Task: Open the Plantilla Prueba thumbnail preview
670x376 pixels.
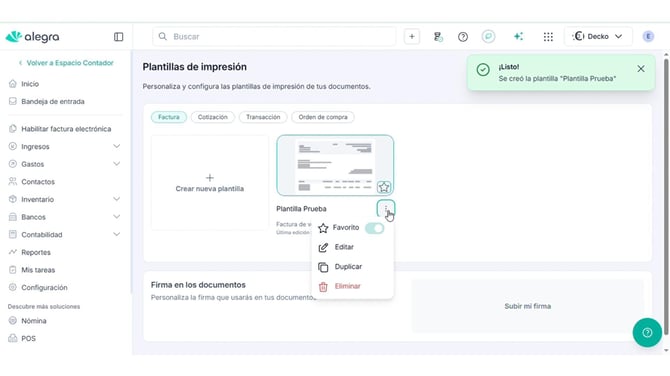Action: (x=335, y=166)
